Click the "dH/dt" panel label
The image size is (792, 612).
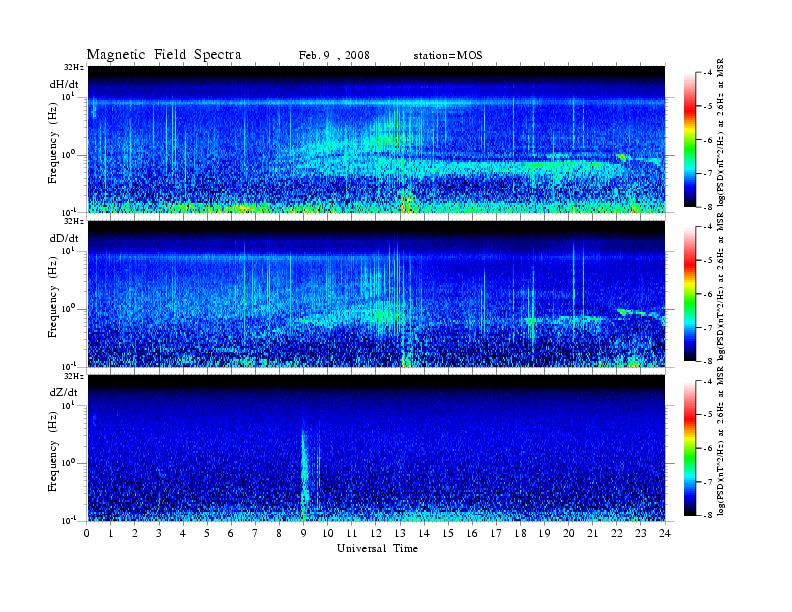64,85
